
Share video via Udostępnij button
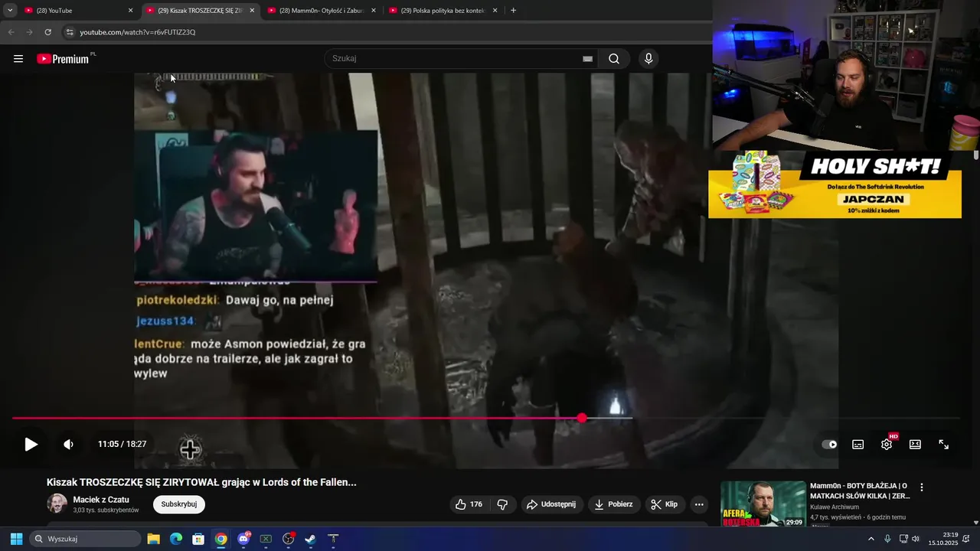click(551, 504)
